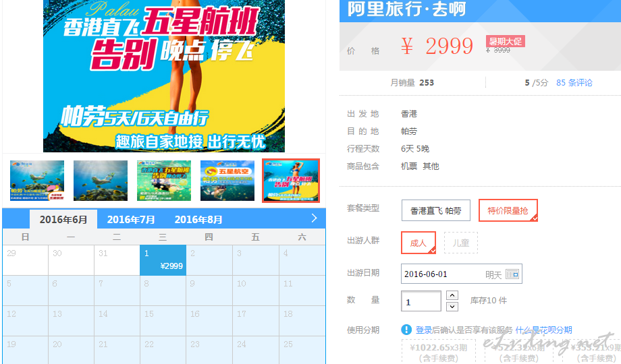The width and height of the screenshot is (621, 364).
Task: Switch calendar to 2016年7月 tab
Action: point(131,220)
